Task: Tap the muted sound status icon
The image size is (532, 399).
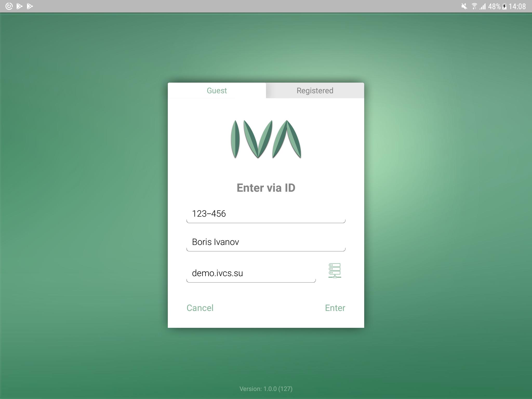Action: tap(464, 6)
